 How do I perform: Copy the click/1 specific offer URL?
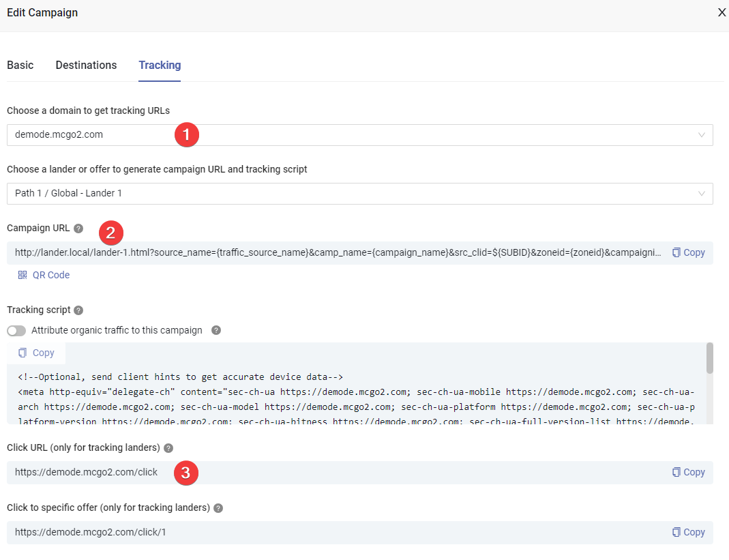(x=689, y=532)
